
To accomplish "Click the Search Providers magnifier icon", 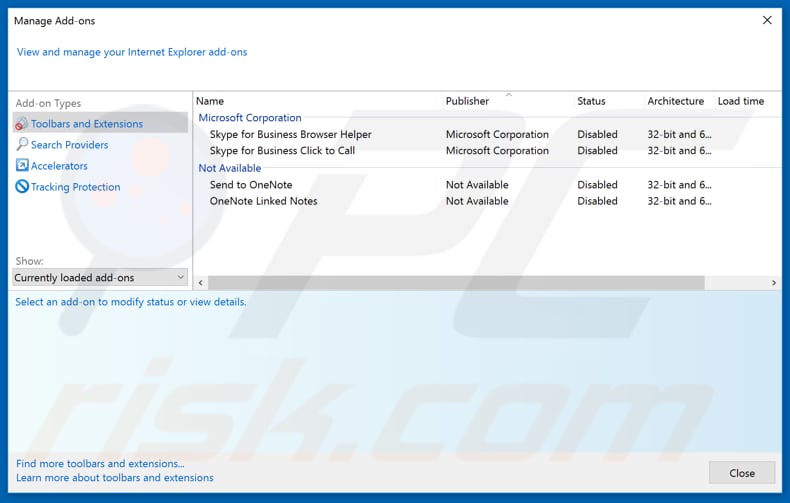I will tap(22, 145).
